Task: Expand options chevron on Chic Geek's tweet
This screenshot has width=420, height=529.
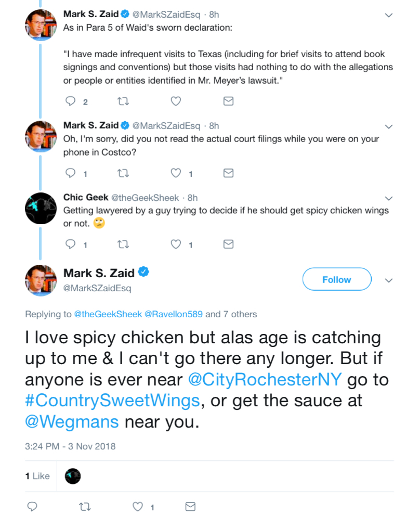Action: pyautogui.click(x=389, y=198)
